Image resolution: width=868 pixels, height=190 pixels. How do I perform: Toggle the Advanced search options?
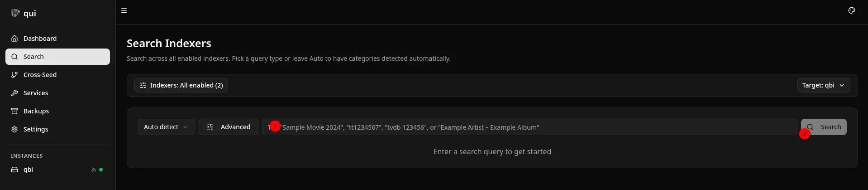(x=229, y=127)
